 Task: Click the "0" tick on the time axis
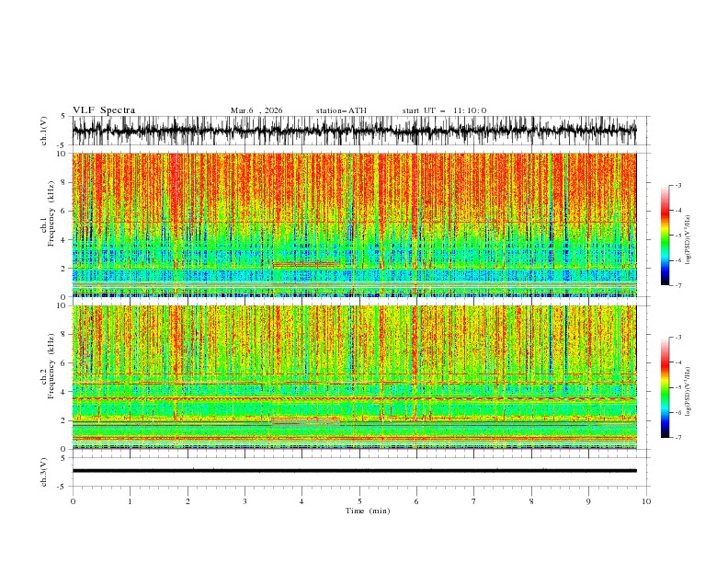click(73, 501)
